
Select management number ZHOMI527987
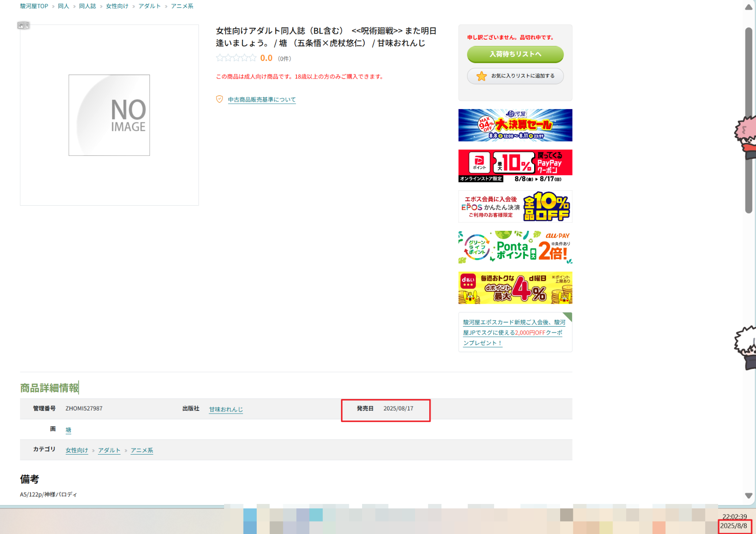coord(84,409)
